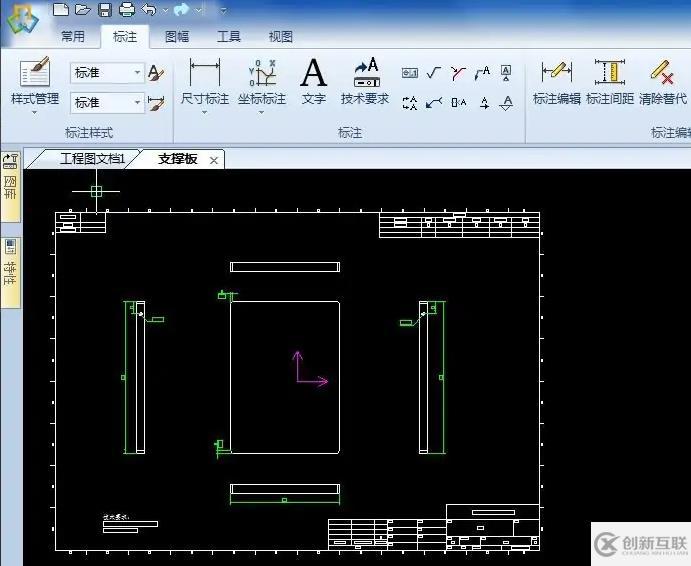Open the redo history dropdown arrow
This screenshot has width=691, height=566.
[198, 10]
